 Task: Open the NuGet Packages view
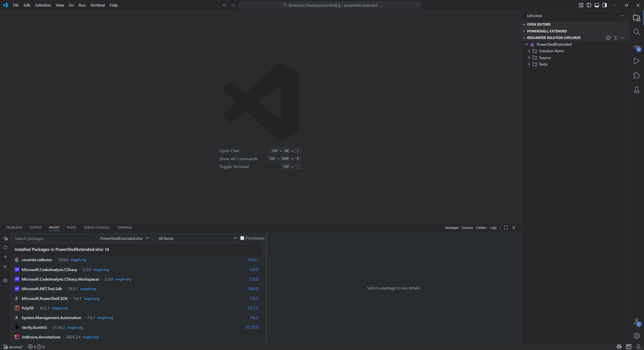point(452,228)
